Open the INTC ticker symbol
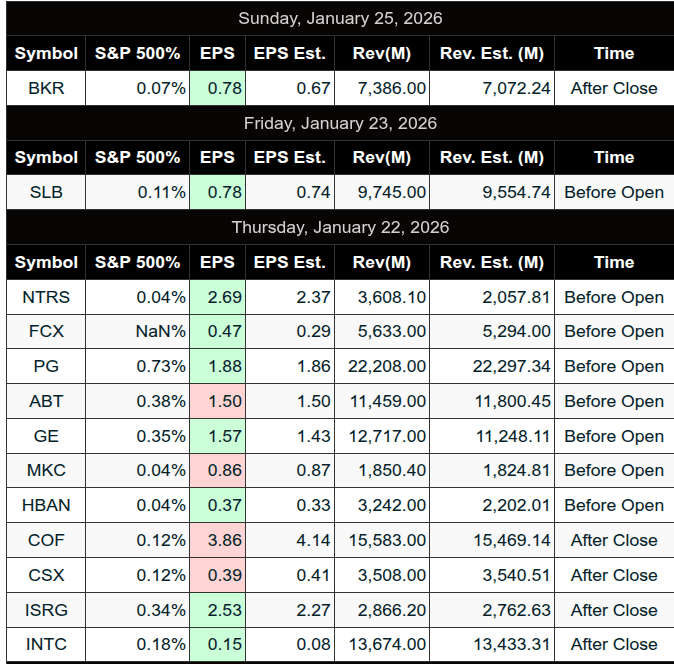 coord(46,644)
